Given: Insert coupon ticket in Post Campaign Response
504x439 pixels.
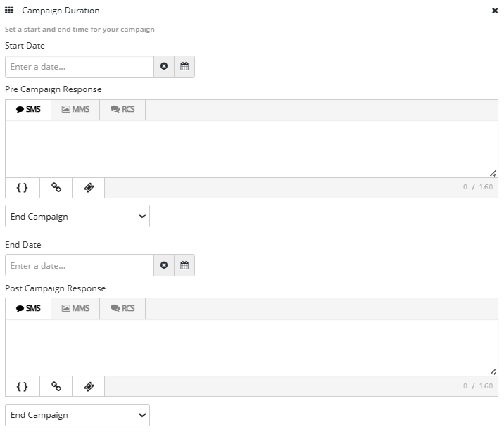Looking at the screenshot, I should (89, 386).
